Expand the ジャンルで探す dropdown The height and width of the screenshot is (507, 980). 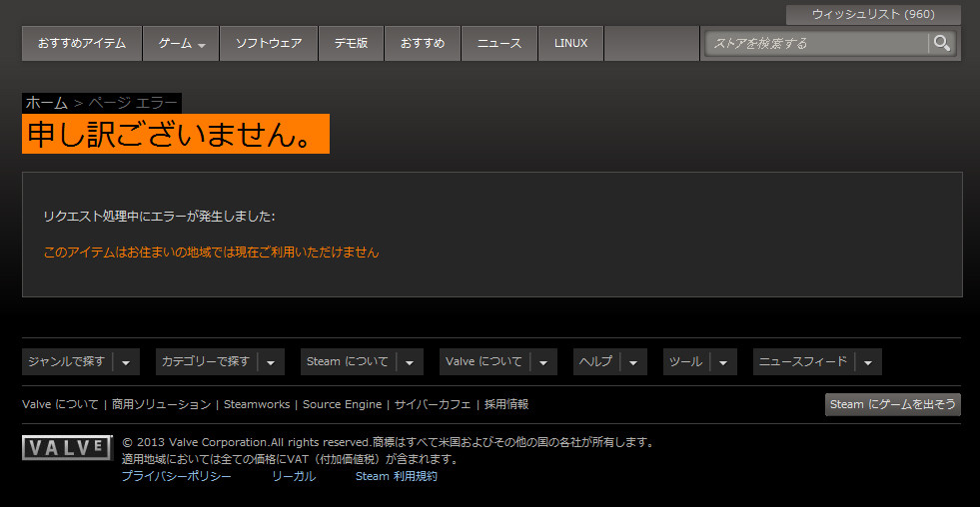(81, 361)
